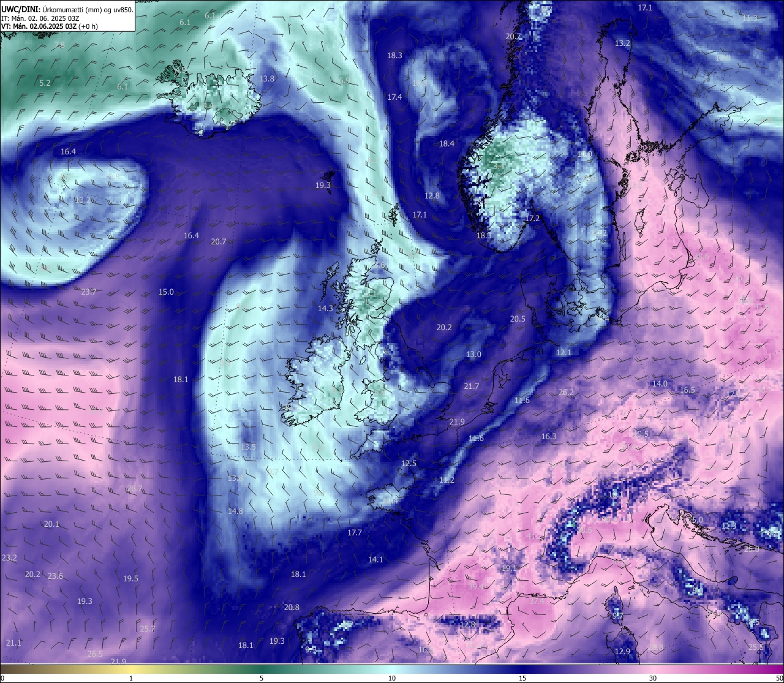The image size is (784, 683).
Task: Click the 23.2 value at the left edge
Action: 9,557
